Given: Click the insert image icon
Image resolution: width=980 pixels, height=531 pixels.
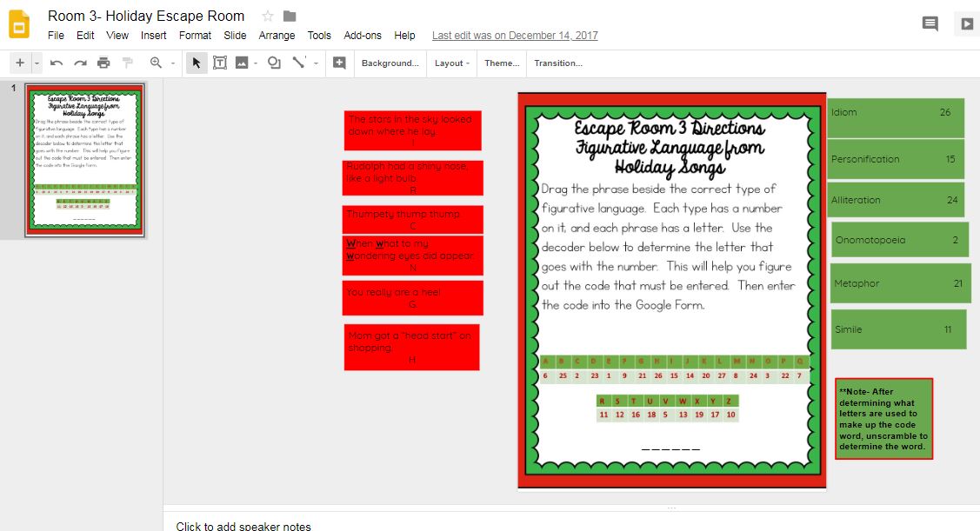Looking at the screenshot, I should [242, 63].
